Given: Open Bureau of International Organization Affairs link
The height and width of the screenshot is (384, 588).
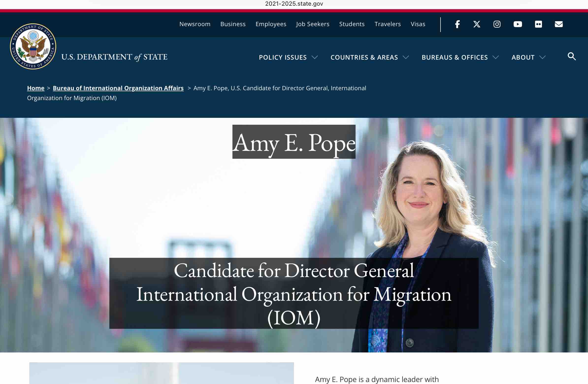Looking at the screenshot, I should pyautogui.click(x=118, y=88).
